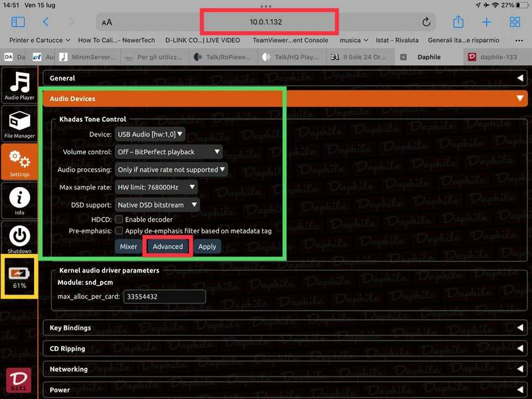Toggle the pre-emphasis de-emphasis filter checkbox

click(x=119, y=231)
